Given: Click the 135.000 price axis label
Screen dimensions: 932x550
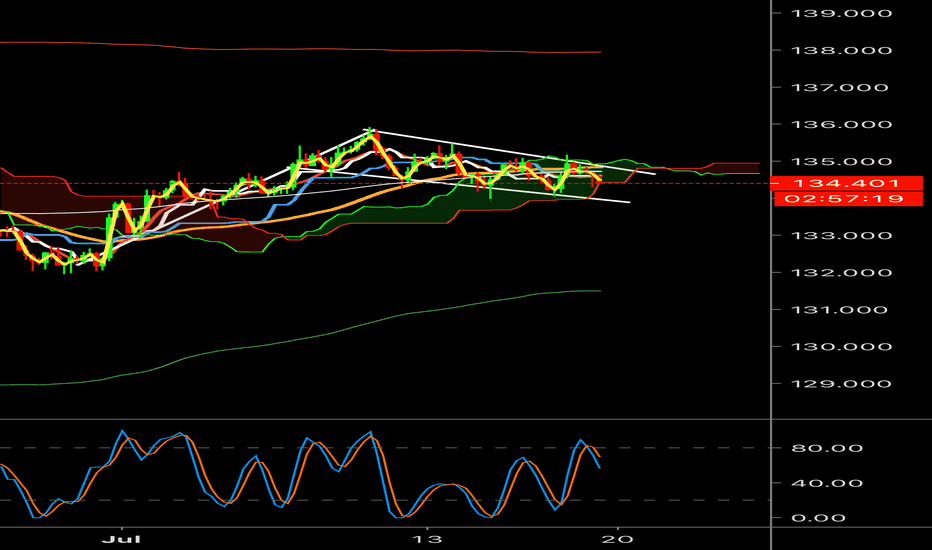Looking at the screenshot, I should coord(841,162).
